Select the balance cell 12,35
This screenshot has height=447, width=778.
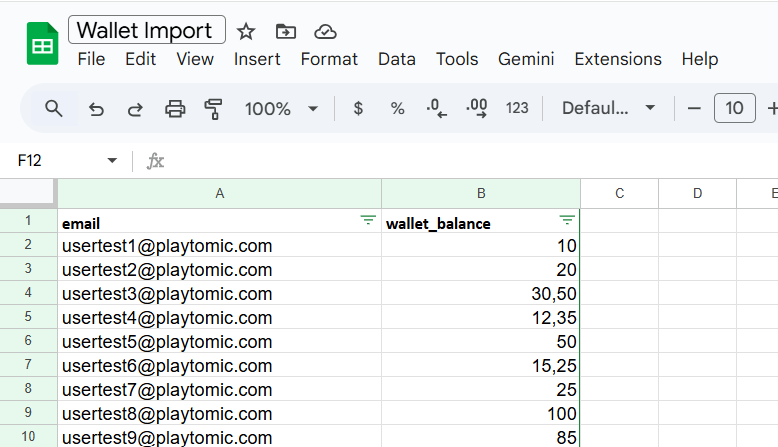click(x=481, y=317)
